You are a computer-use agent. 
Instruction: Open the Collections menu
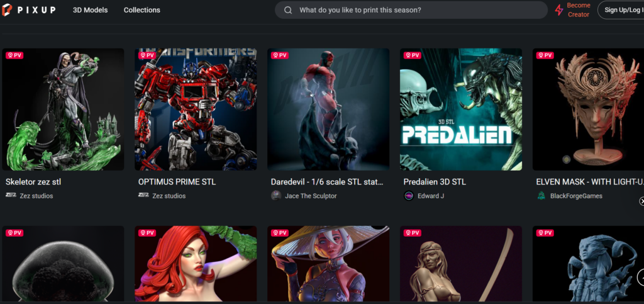click(x=142, y=10)
